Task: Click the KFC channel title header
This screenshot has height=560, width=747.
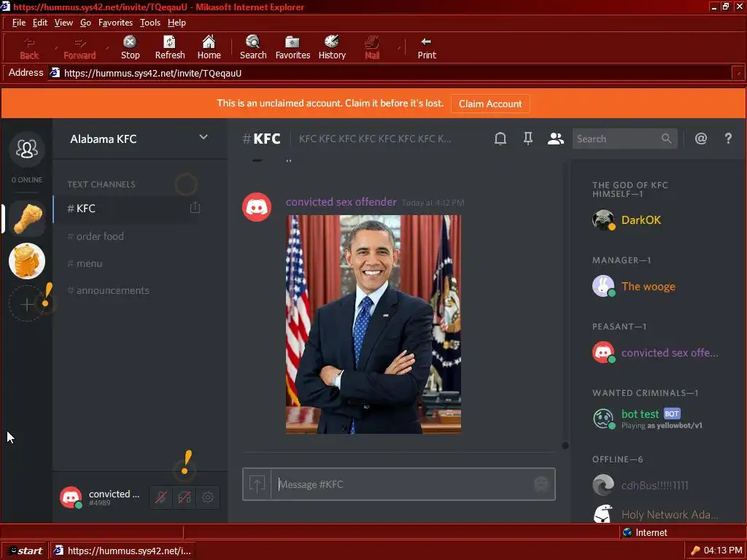Action: coord(262,139)
